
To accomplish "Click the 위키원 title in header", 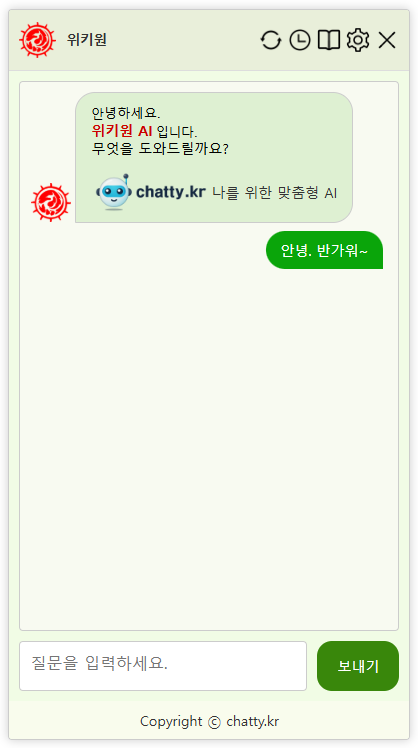I will (87, 40).
